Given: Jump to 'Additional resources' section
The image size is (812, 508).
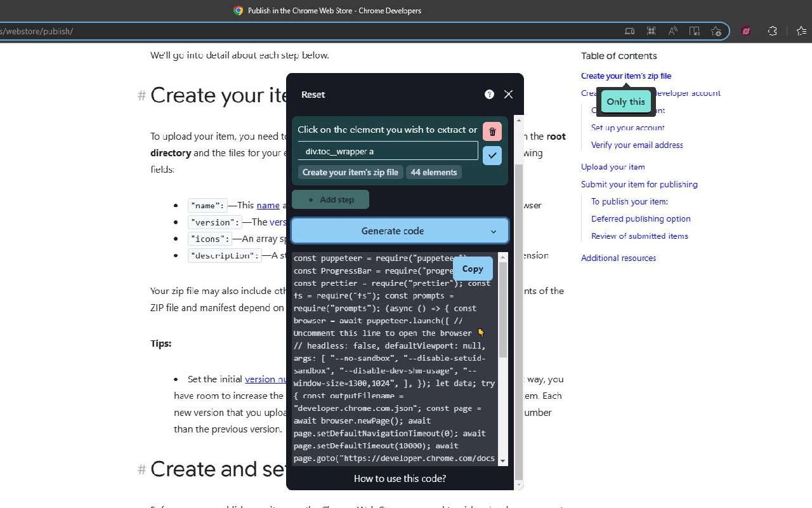Looking at the screenshot, I should click(619, 258).
